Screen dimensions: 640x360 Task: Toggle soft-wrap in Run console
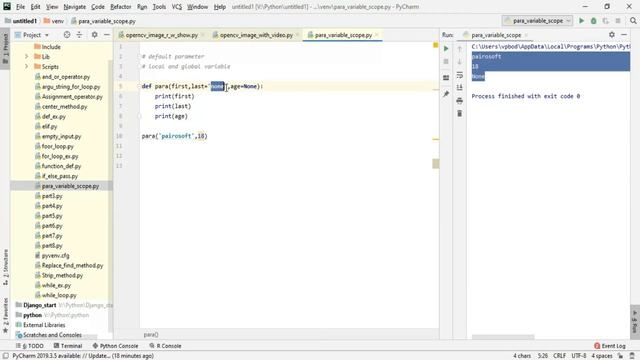(x=460, y=75)
